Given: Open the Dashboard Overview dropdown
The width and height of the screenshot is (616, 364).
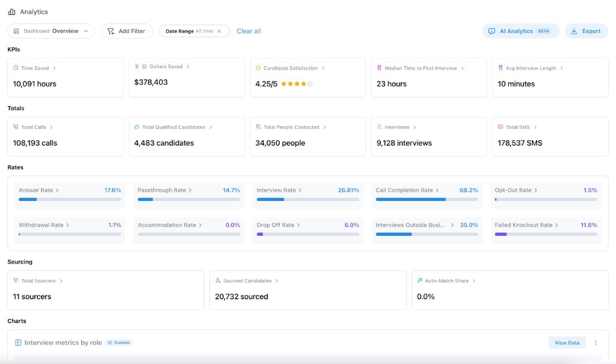Looking at the screenshot, I should (51, 31).
